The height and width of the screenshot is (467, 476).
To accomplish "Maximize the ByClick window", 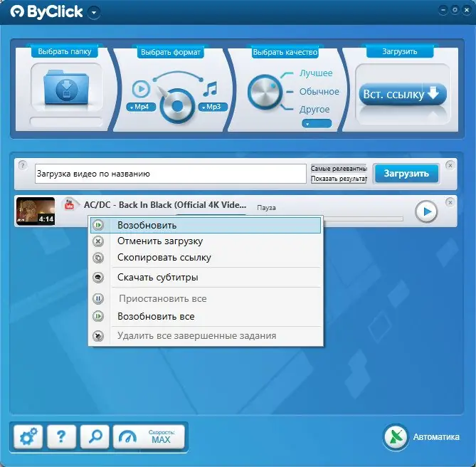I will point(455,10).
